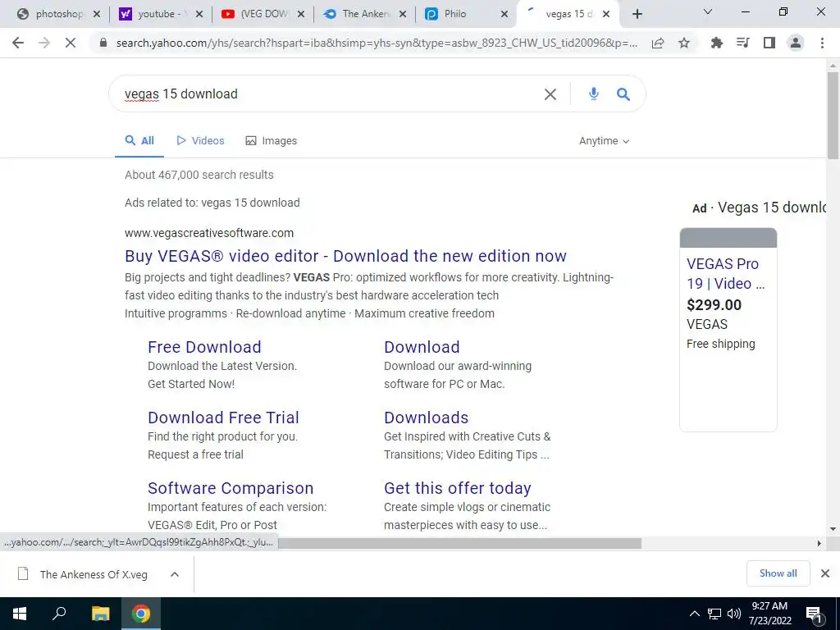
Task: Expand download item options chevron
Action: [175, 574]
